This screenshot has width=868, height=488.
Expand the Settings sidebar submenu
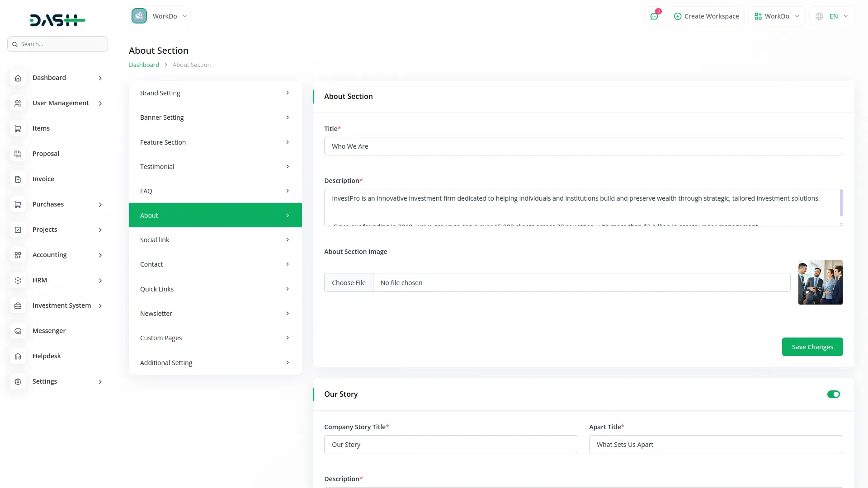tap(100, 382)
